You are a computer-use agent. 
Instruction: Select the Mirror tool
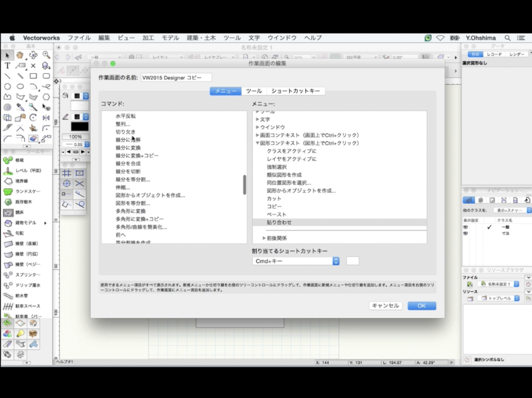click(x=46, y=118)
